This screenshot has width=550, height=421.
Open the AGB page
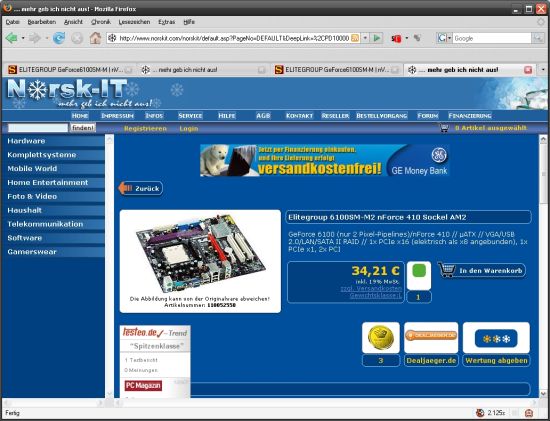263,115
